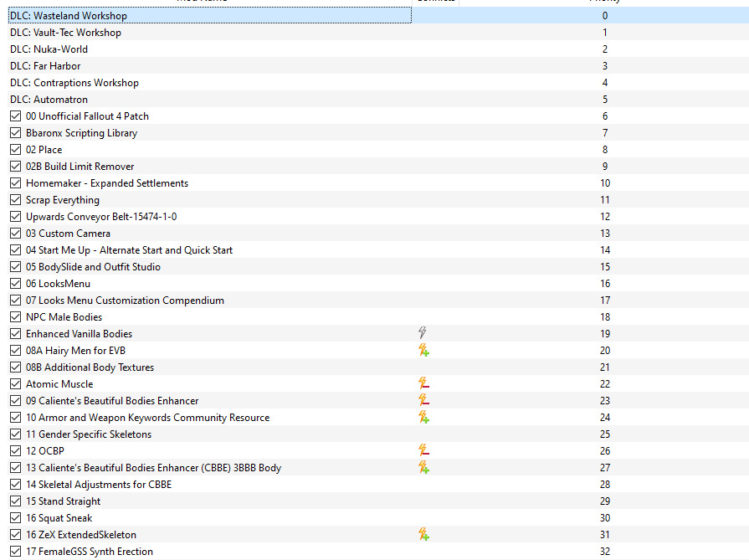This screenshot has height=560, width=749.
Task: Select the DLC: Vault-Tec Workshop row
Action: click(378, 33)
